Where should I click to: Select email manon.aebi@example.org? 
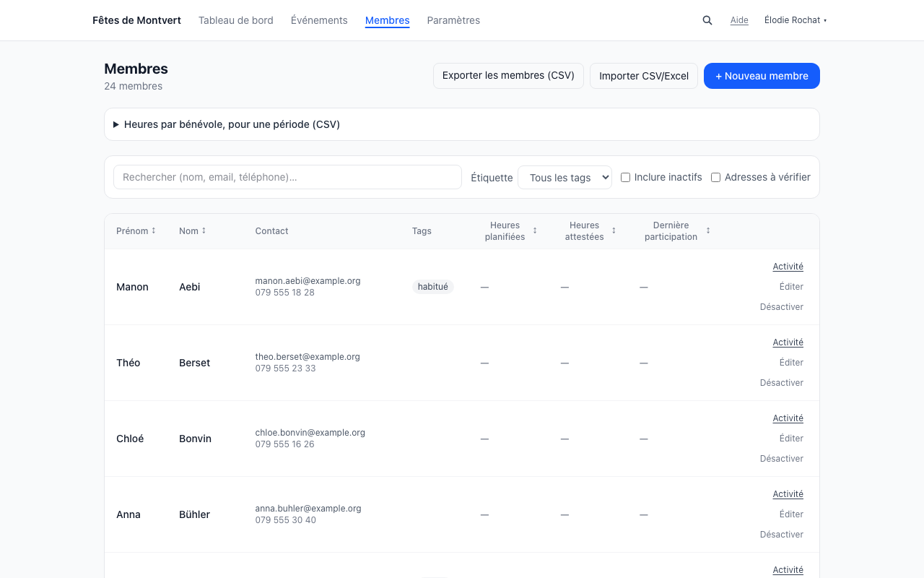tap(308, 281)
